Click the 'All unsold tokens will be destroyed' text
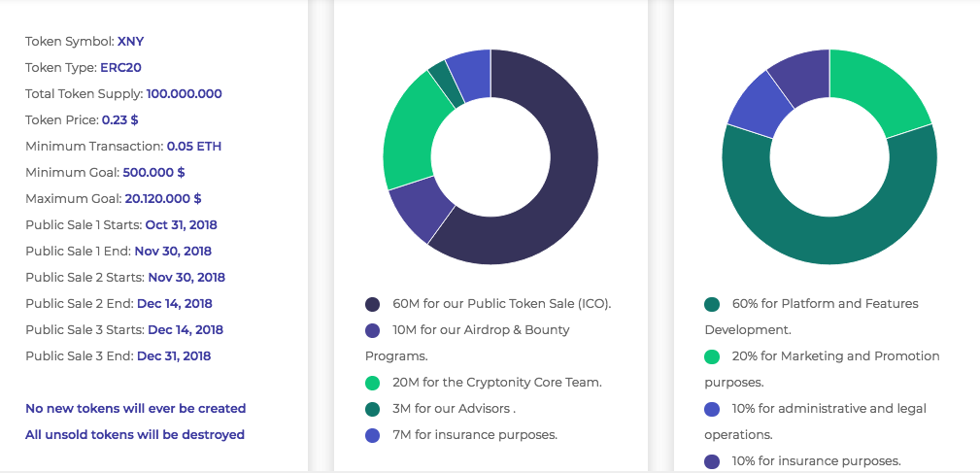Screen dimensions: 980x473 pyautogui.click(x=135, y=435)
